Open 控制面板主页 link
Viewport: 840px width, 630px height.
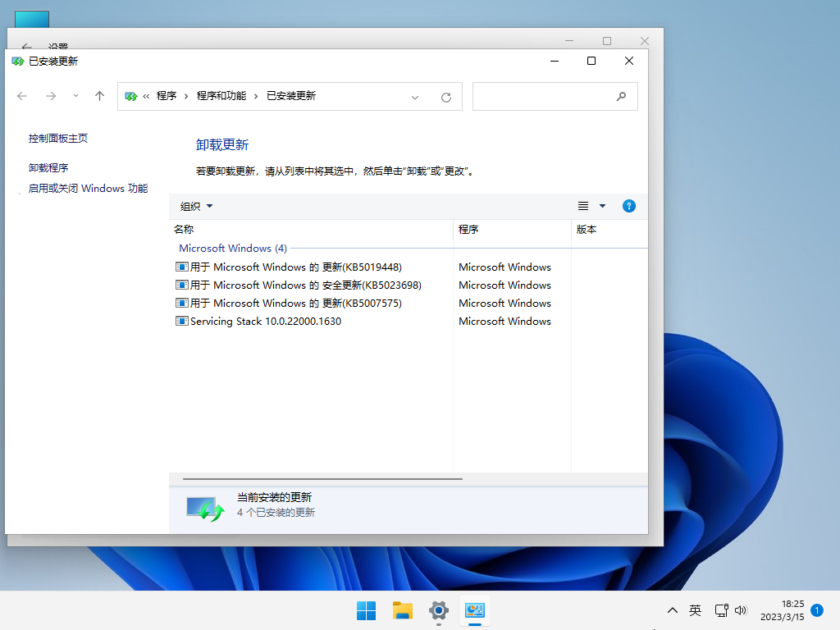click(x=58, y=139)
